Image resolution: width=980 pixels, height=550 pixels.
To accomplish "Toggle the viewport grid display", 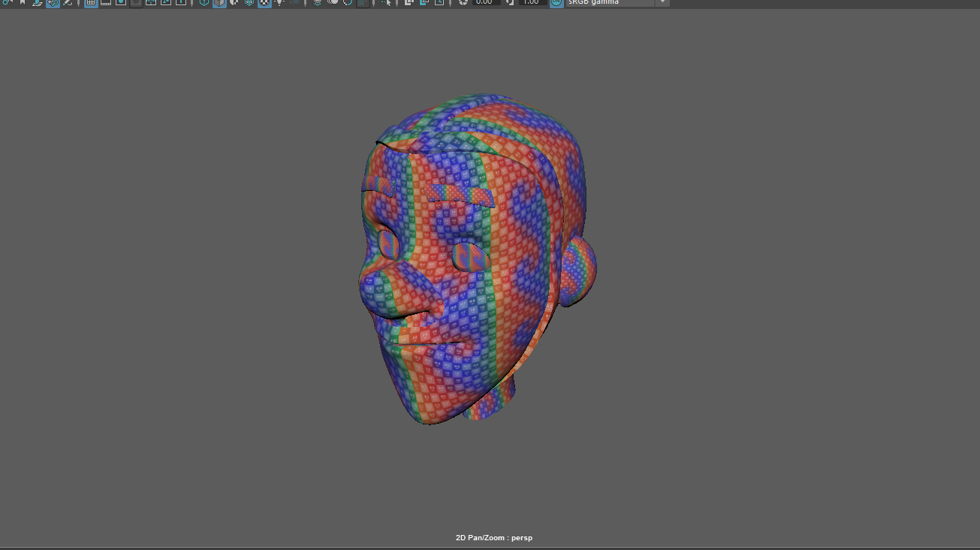I will (89, 3).
